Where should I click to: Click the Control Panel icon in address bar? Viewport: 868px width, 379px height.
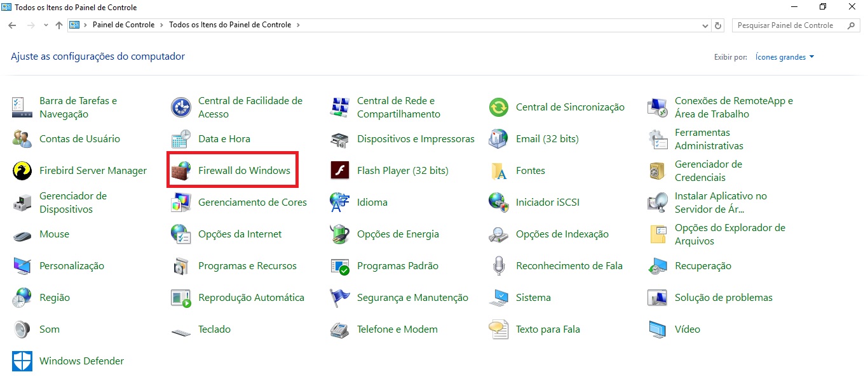pos(74,25)
